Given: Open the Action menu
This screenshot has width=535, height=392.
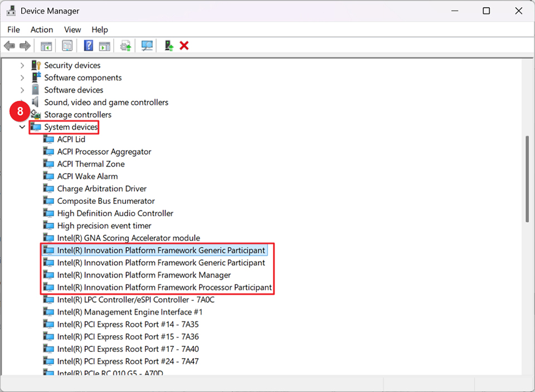Looking at the screenshot, I should [42, 30].
